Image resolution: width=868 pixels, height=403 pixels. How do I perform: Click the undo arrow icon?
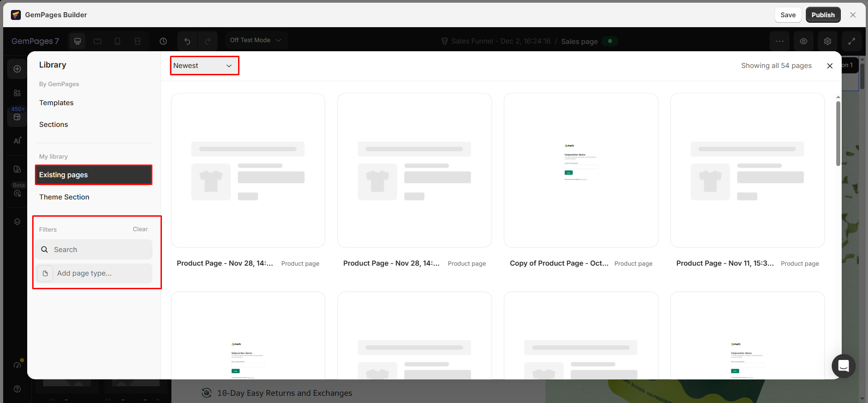187,41
